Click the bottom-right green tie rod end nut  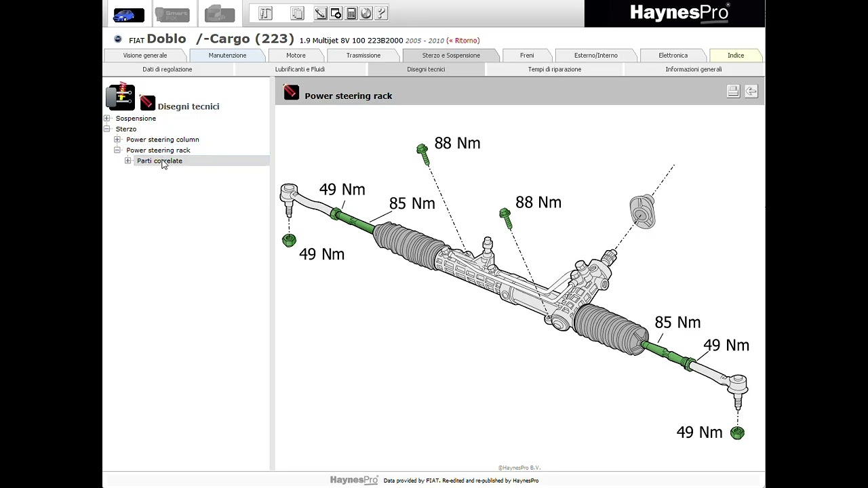coord(737,432)
